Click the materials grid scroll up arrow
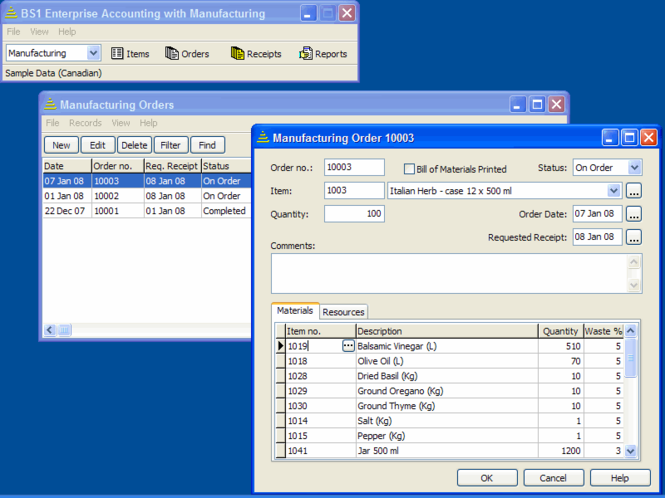 pos(631,330)
